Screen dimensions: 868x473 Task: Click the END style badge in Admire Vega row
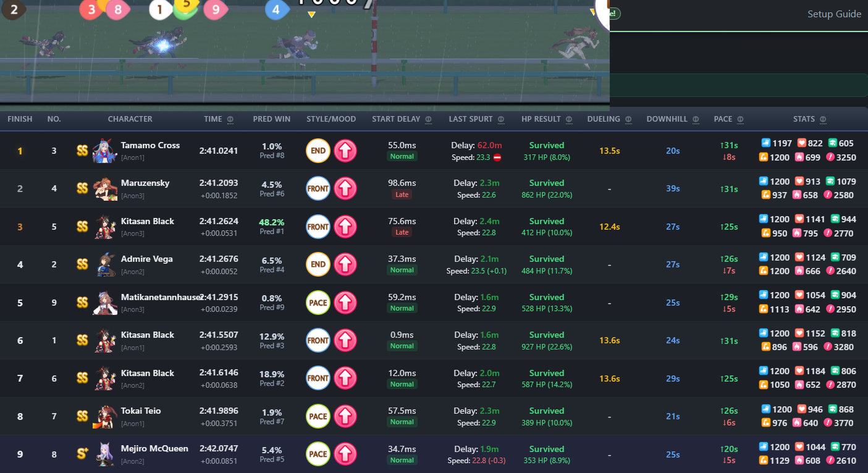(x=318, y=264)
